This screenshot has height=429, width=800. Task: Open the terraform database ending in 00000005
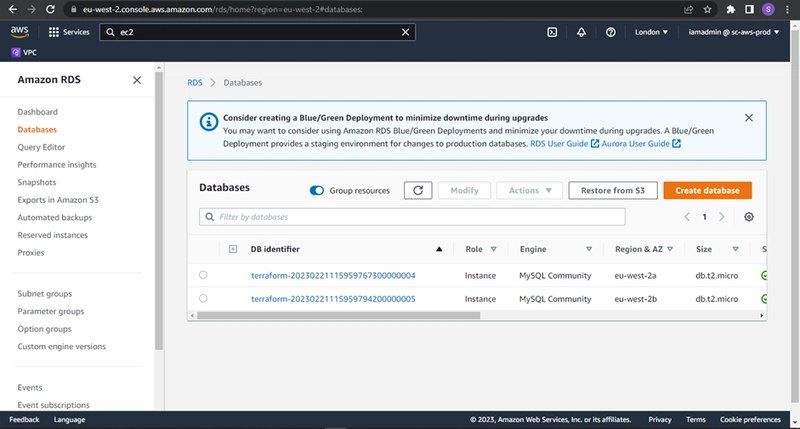click(333, 299)
